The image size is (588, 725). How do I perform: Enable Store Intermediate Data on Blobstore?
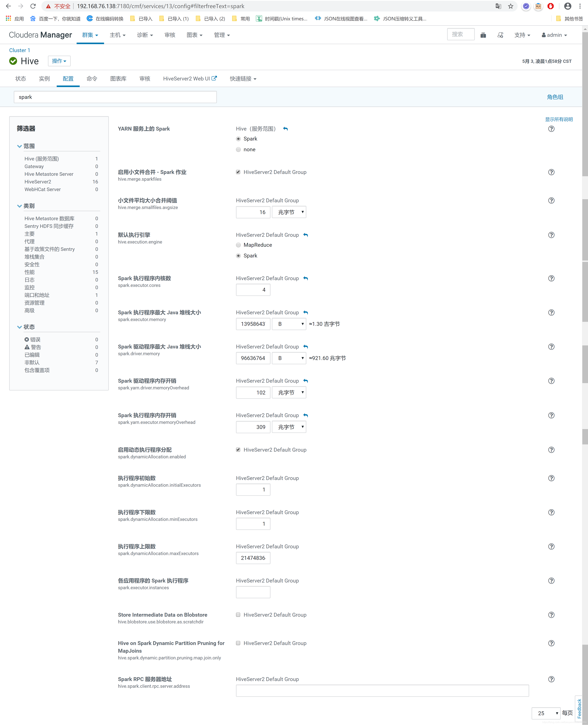[x=238, y=615]
